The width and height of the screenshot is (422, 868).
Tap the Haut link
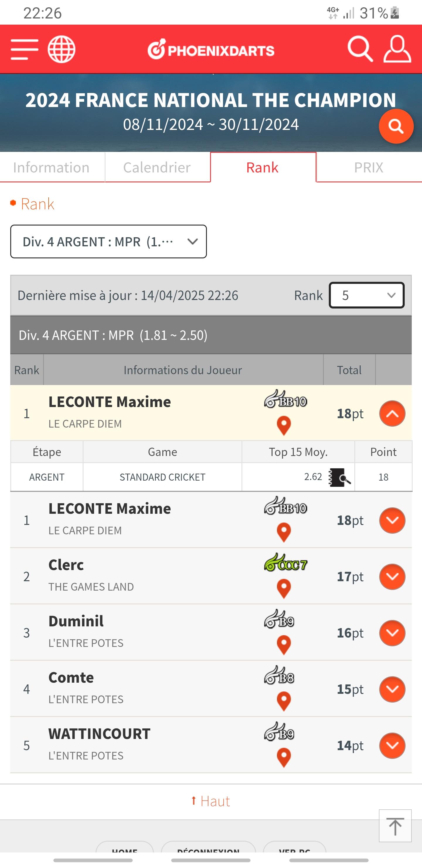211,801
